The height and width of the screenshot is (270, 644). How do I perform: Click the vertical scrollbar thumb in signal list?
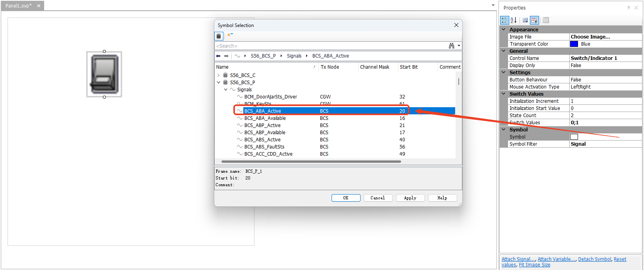(x=458, y=81)
